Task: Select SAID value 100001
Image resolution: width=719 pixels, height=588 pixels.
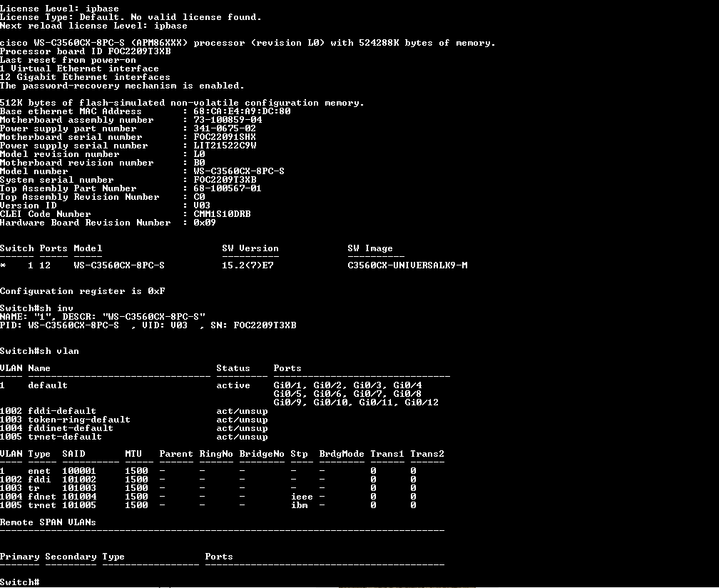Action: pos(79,471)
